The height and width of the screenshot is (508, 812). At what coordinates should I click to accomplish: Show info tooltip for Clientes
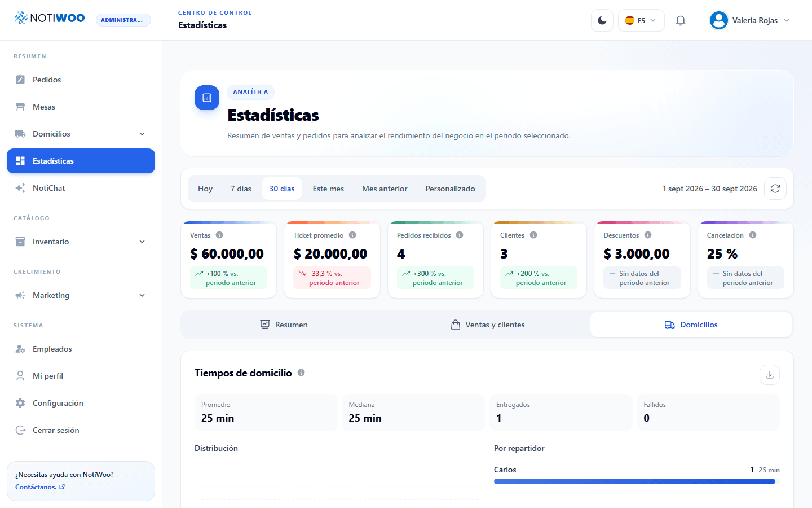[x=533, y=235]
